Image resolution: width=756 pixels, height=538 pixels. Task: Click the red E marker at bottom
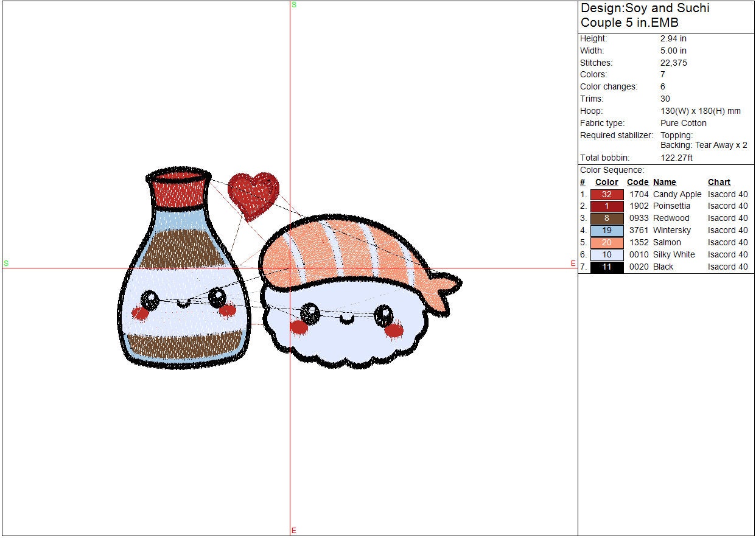(x=293, y=531)
